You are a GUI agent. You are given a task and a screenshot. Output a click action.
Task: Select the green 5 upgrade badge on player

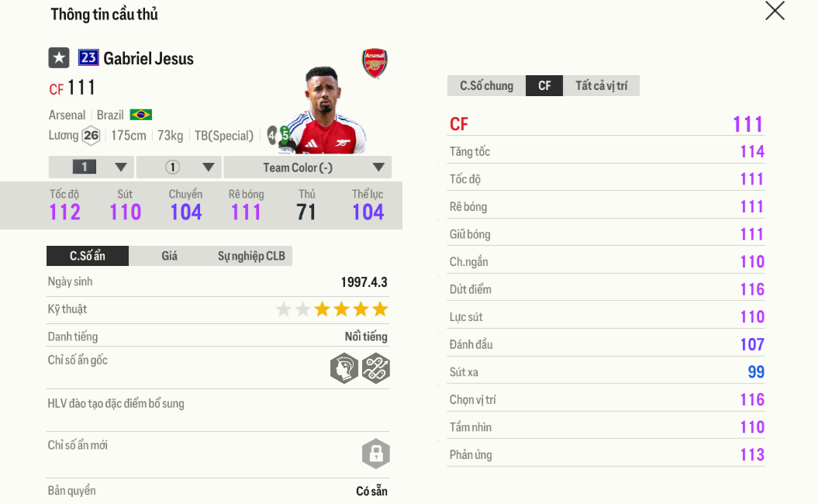coord(284,136)
